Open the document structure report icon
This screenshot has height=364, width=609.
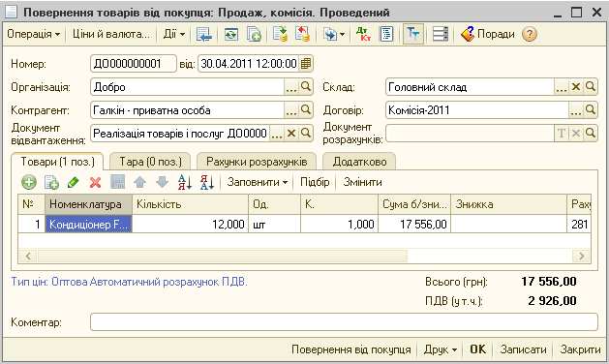[x=386, y=34]
